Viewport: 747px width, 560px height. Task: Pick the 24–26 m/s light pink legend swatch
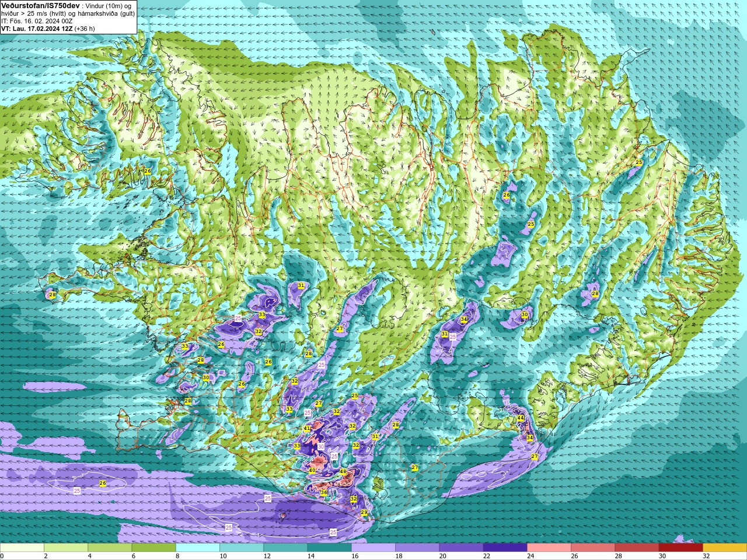coord(549,548)
